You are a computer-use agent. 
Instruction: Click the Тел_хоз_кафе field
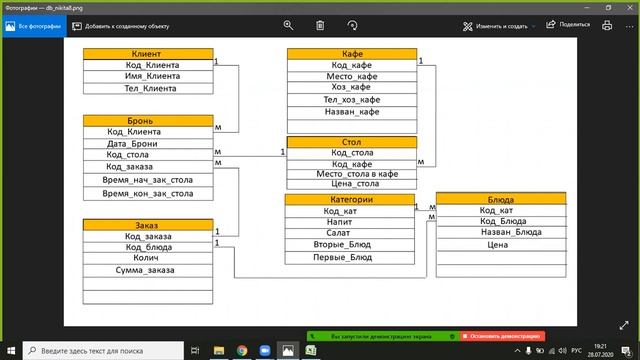tap(352, 100)
